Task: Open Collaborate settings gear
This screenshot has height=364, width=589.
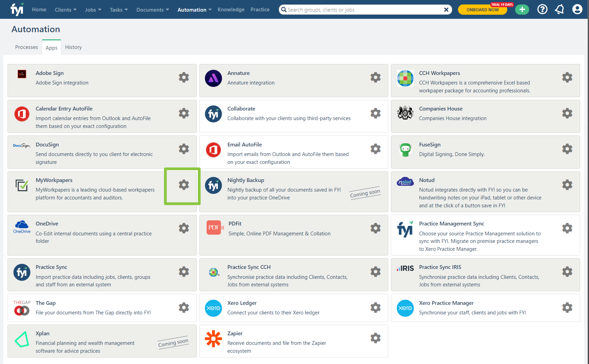Action: [x=376, y=113]
